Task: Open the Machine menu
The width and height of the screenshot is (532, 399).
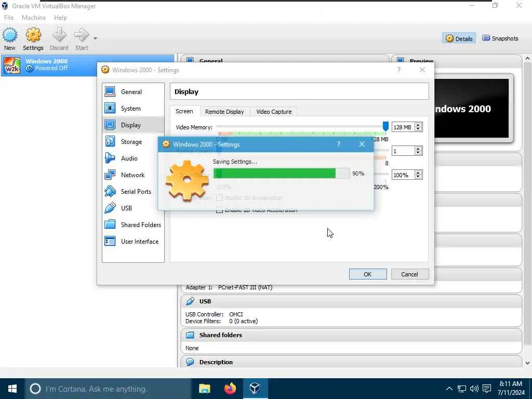Action: 34,18
